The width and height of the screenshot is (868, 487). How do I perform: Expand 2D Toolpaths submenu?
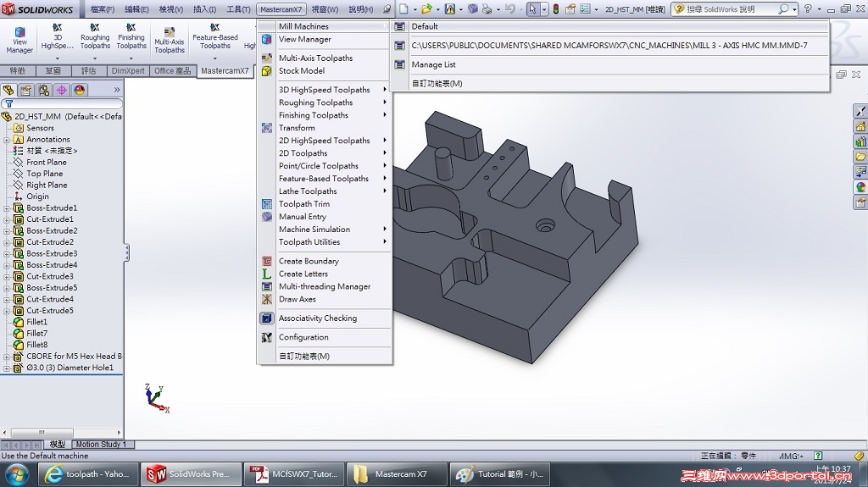coord(325,153)
